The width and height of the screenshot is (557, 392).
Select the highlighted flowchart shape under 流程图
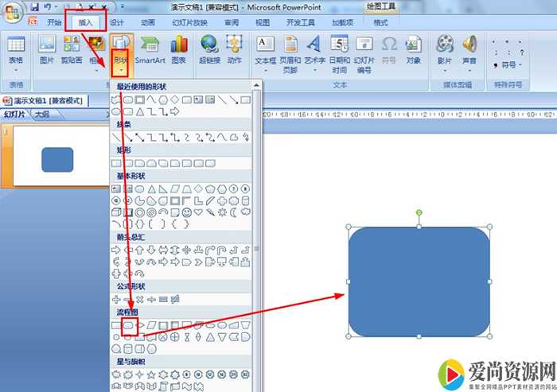[x=127, y=325]
